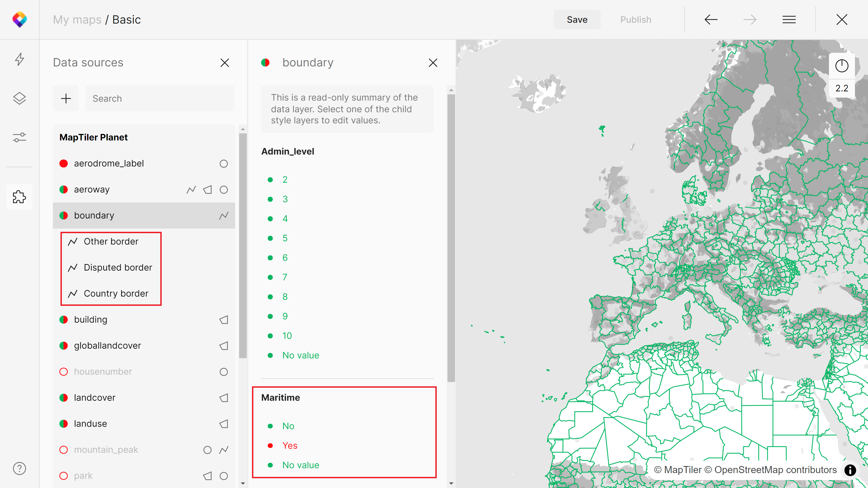
Task: Open the sliders settings sidebar icon
Action: (x=20, y=137)
